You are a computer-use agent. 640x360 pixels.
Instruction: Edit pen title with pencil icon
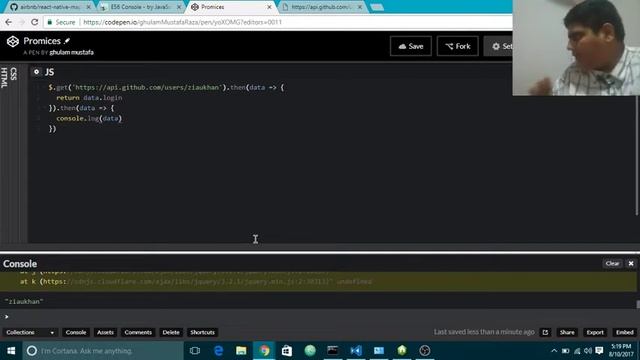[67, 41]
